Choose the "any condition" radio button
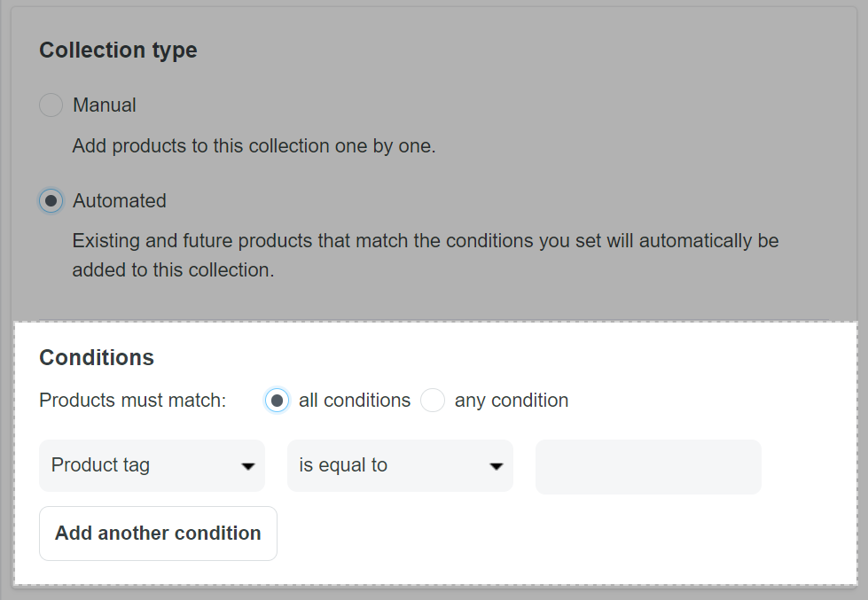This screenshot has width=868, height=600. 433,401
